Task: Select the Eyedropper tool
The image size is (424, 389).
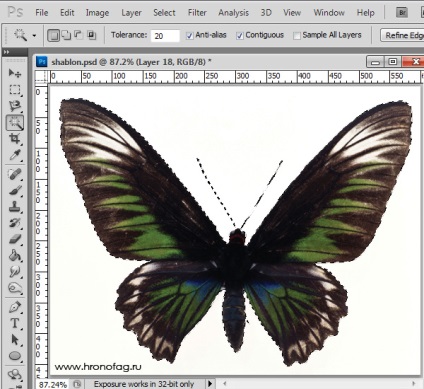Action: (x=15, y=155)
